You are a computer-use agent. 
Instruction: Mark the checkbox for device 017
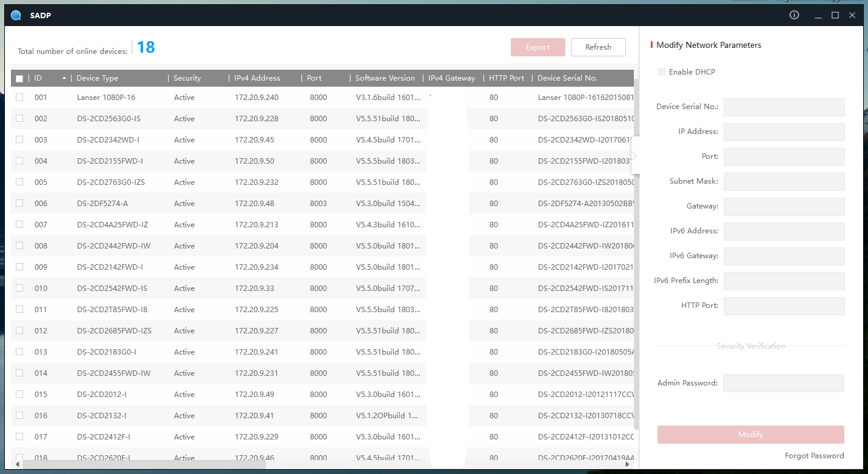pos(19,436)
